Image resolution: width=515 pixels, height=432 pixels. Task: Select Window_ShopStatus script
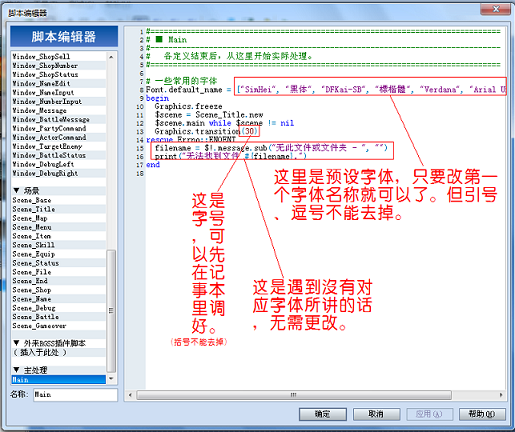coord(59,74)
